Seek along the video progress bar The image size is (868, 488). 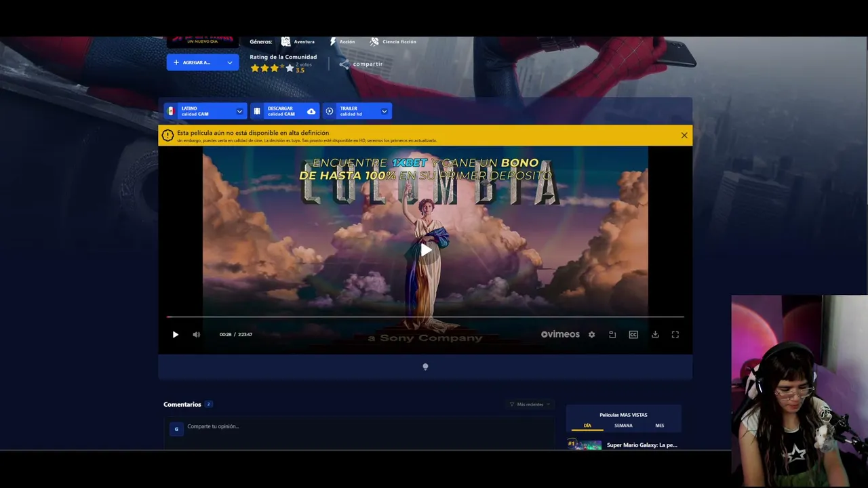425,317
